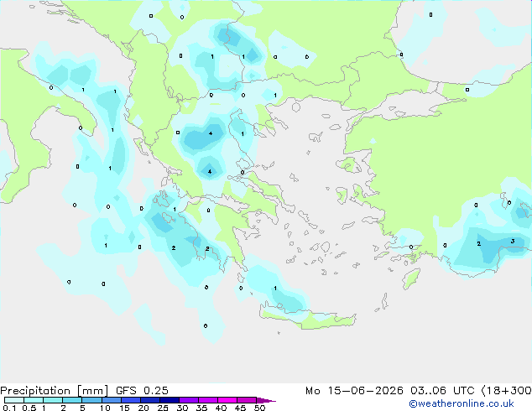Pick the 45–50 mm legend swatch
The height and width of the screenshot is (411, 532).
pos(247,400)
